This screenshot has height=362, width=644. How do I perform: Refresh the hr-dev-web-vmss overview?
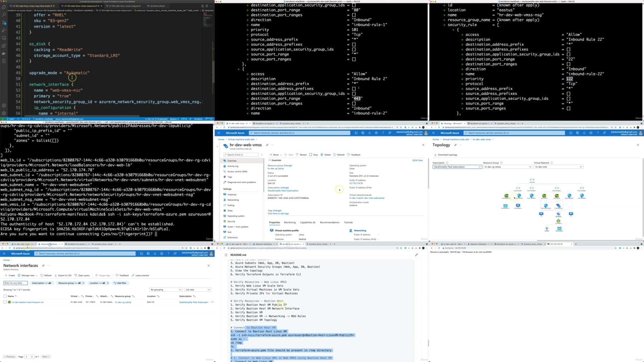click(x=339, y=155)
